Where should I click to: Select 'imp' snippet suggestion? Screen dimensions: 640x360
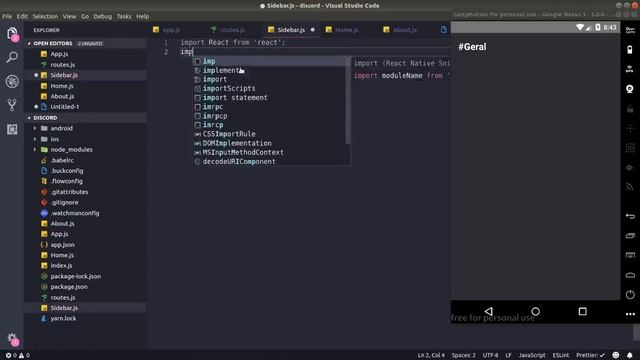pyautogui.click(x=271, y=61)
